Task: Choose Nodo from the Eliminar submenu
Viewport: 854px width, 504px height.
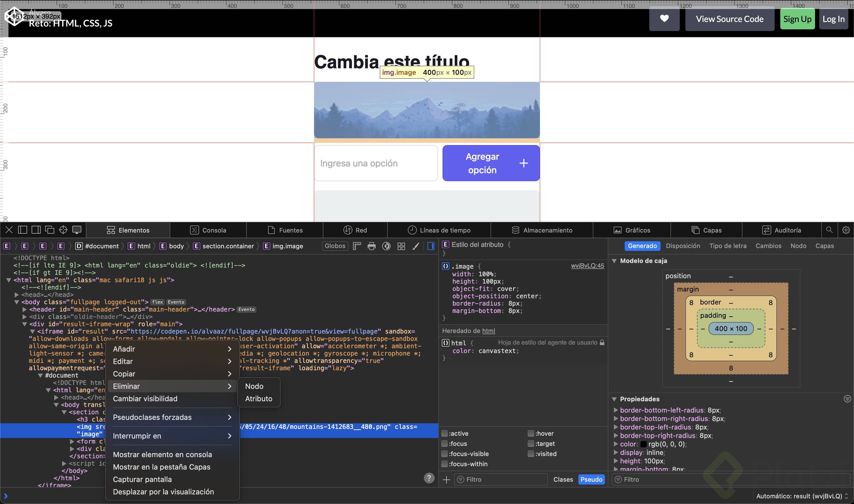Action: click(254, 386)
